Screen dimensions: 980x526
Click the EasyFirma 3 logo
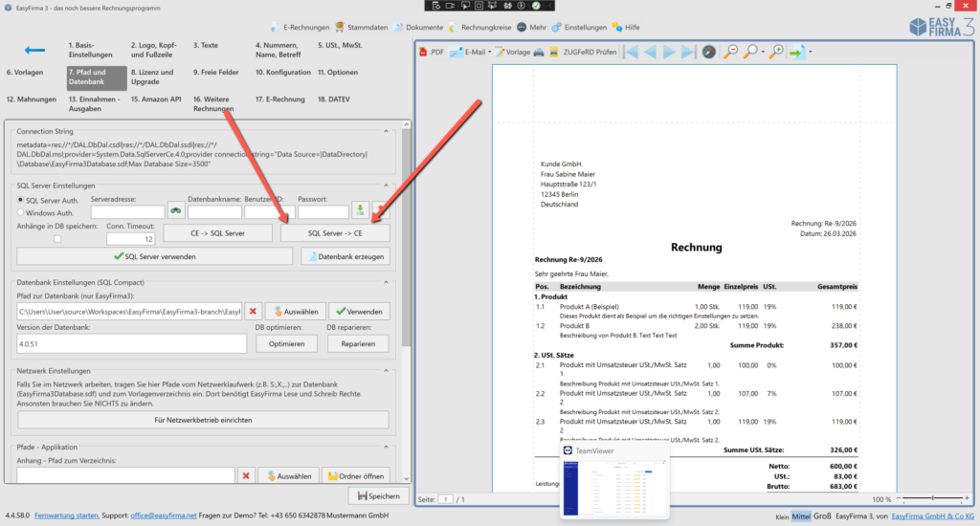(x=942, y=27)
